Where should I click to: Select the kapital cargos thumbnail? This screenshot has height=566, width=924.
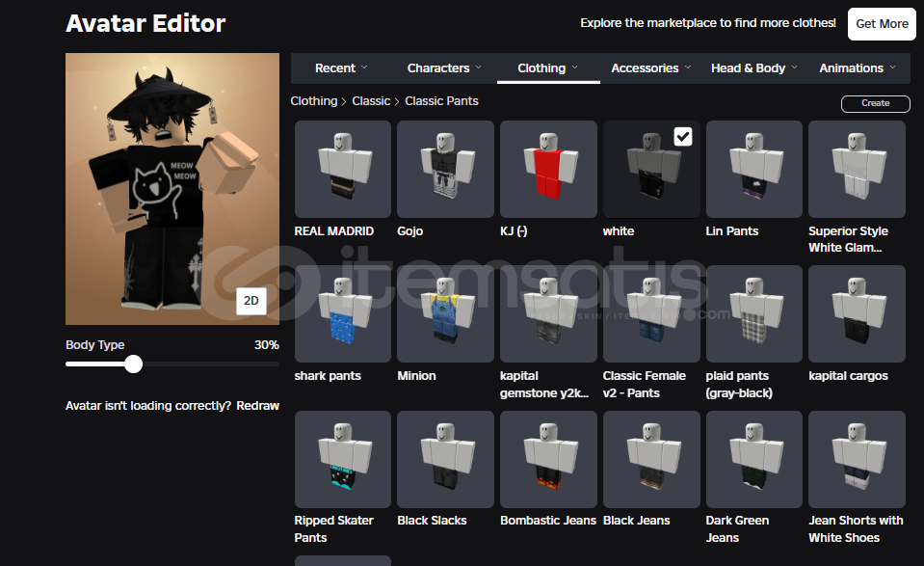coord(857,313)
